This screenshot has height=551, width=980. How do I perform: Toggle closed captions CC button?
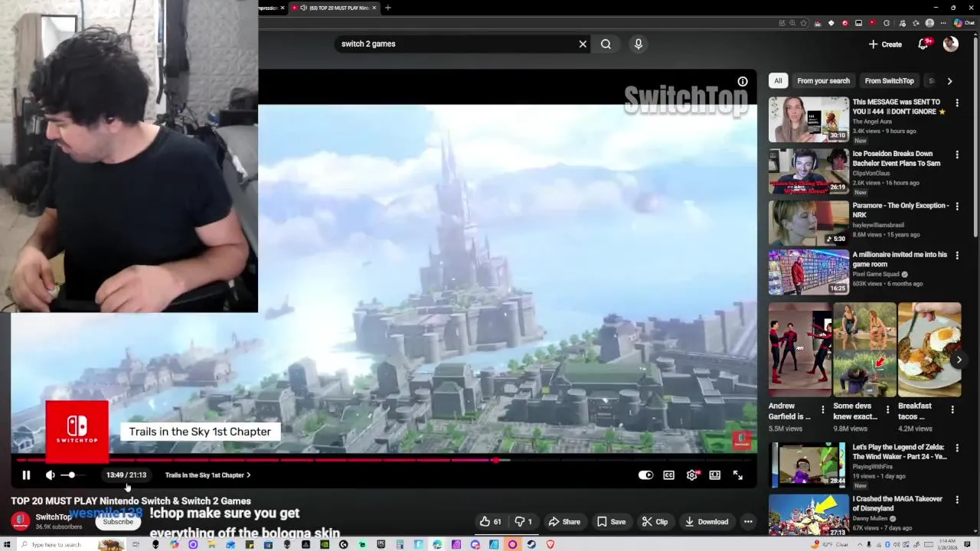click(x=668, y=475)
